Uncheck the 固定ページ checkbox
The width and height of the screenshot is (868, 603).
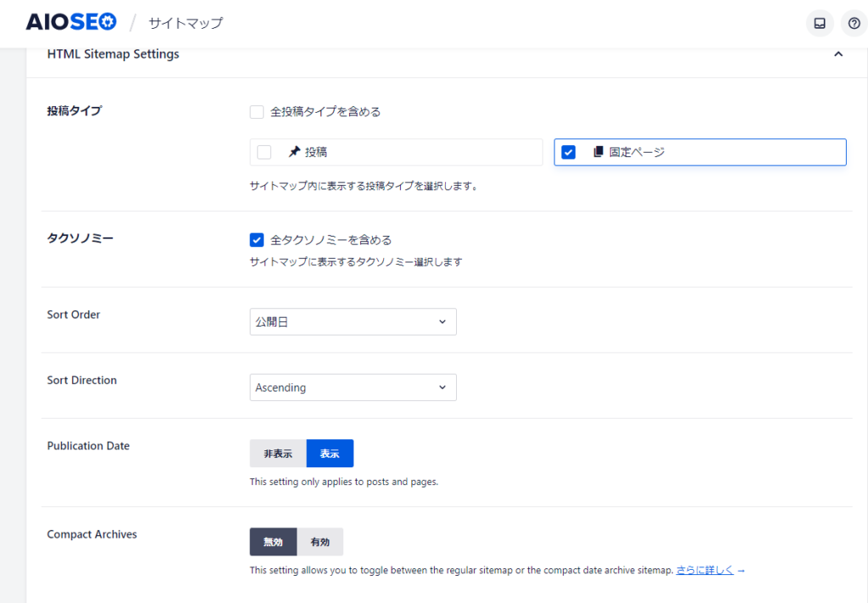tap(569, 153)
